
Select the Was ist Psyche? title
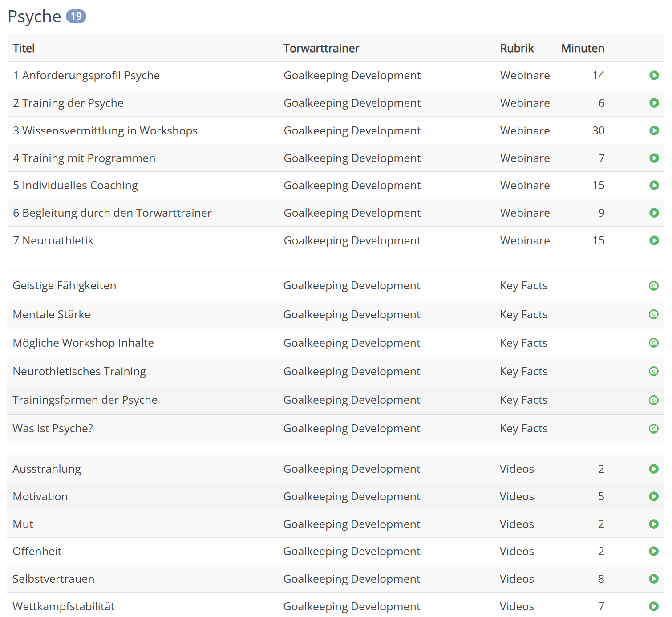click(x=53, y=428)
